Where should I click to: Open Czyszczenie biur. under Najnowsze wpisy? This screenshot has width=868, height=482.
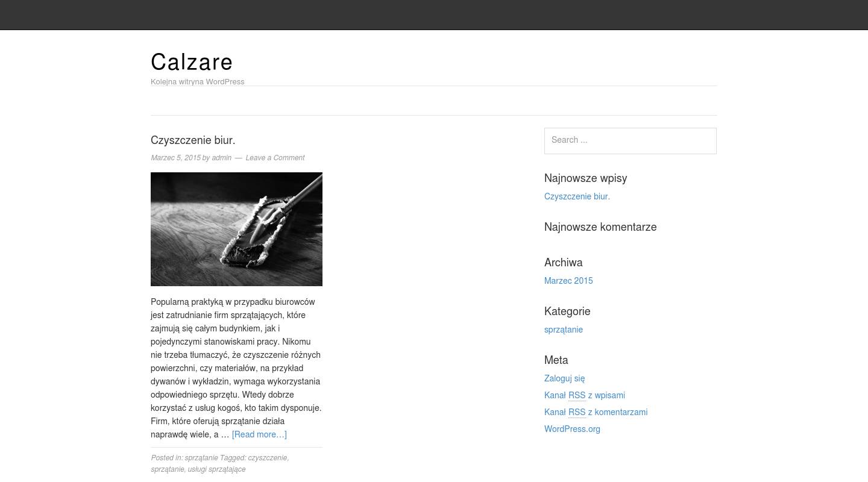coord(577,196)
